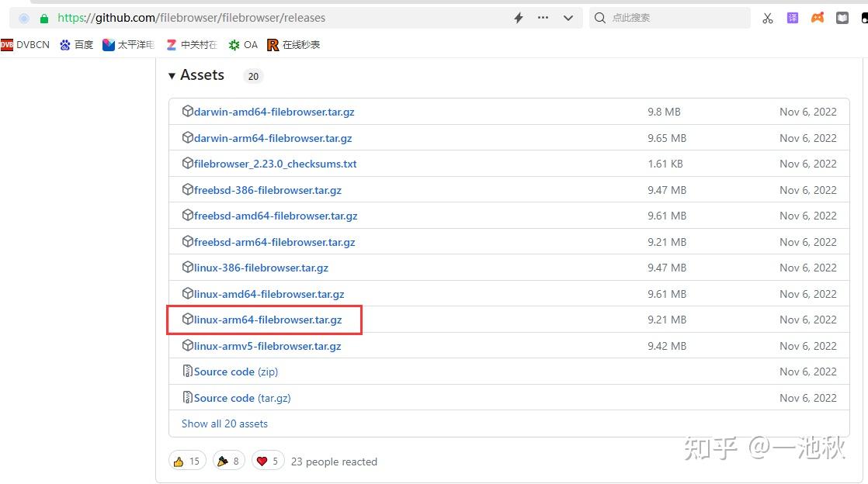Screen dimensions: 868x484
Task: Toggle the party popper reaction showing 8
Action: coord(227,460)
